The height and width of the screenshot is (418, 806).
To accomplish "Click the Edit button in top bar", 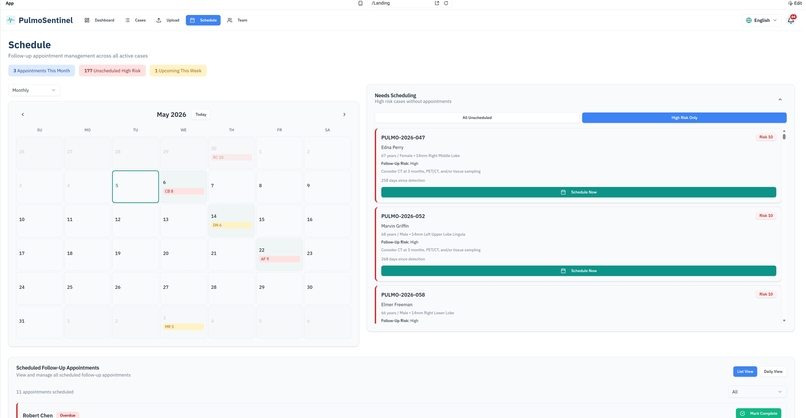I will click(795, 3).
